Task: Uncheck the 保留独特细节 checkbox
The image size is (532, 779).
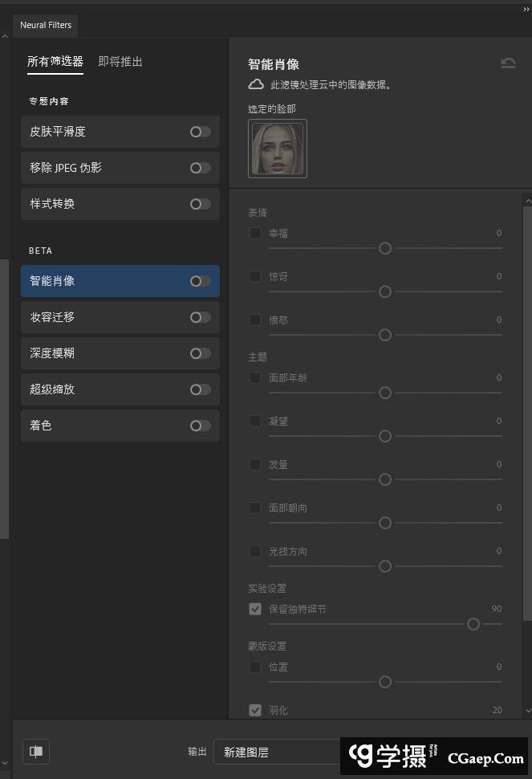Action: point(255,609)
